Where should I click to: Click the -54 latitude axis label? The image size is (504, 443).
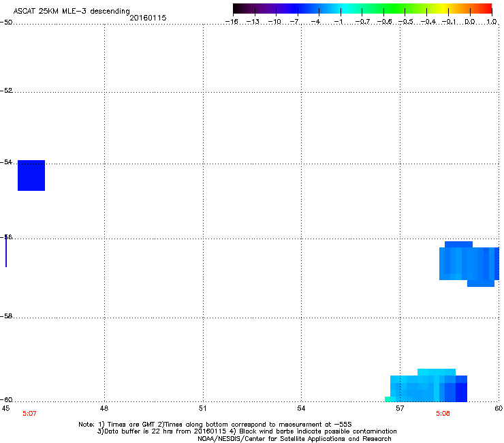pyautogui.click(x=6, y=162)
